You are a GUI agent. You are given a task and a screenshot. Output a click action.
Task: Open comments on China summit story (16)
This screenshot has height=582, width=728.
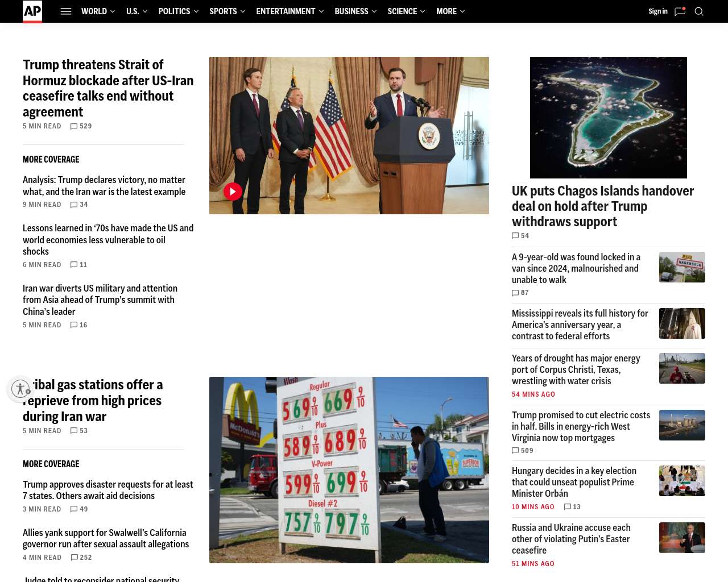78,325
